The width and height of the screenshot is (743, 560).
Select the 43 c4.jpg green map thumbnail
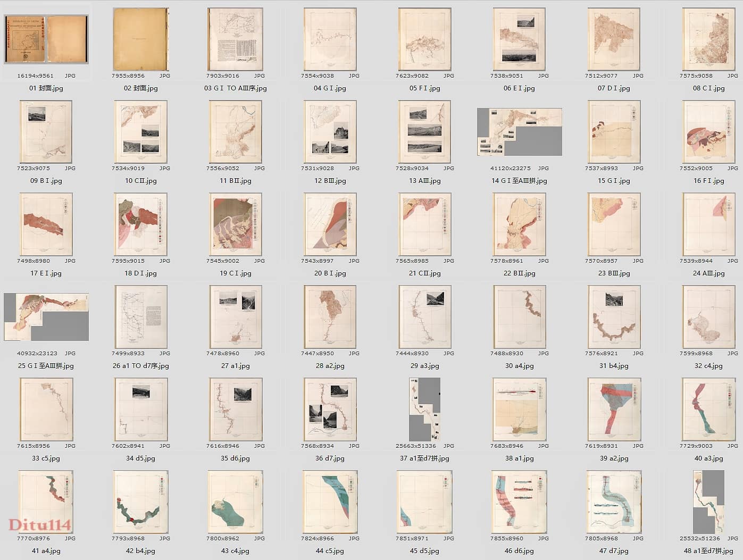coord(235,502)
